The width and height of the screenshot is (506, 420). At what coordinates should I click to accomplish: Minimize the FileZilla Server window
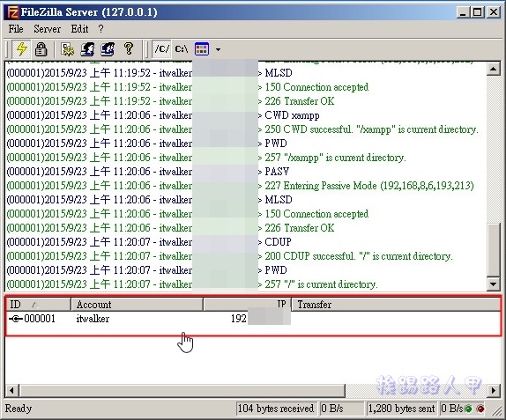(463, 12)
